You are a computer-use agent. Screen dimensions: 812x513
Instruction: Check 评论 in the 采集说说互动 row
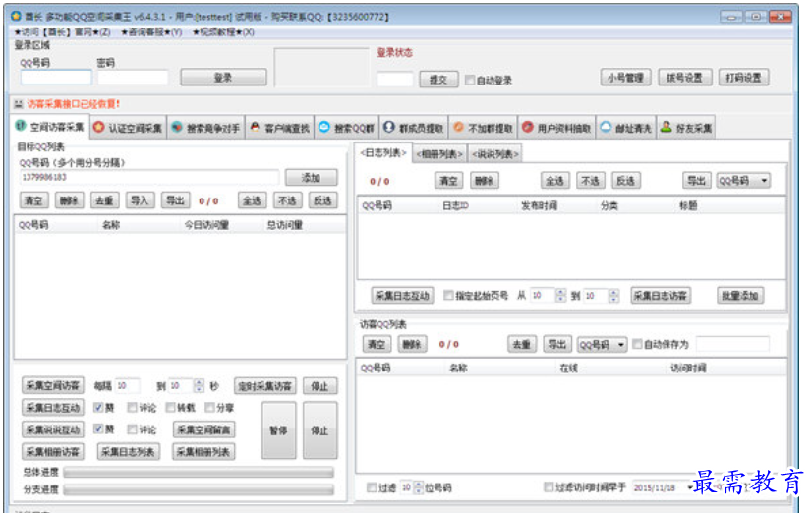133,429
